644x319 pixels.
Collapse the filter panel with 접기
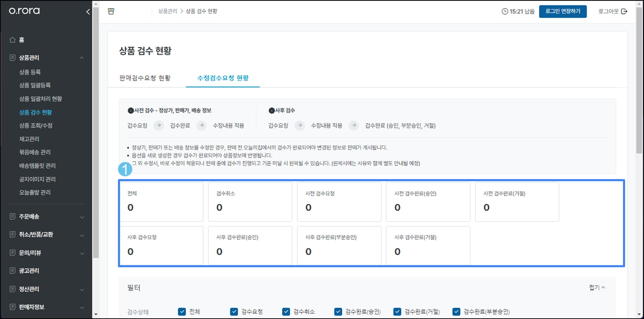(597, 288)
